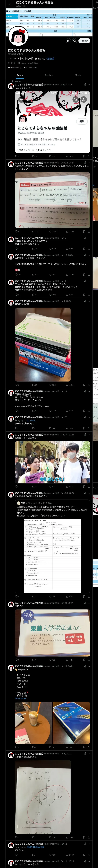This screenshot has width=98, height=868.
Task: Repost the Jul 1 post with 28 reposts
Action: click(x=34, y=385)
